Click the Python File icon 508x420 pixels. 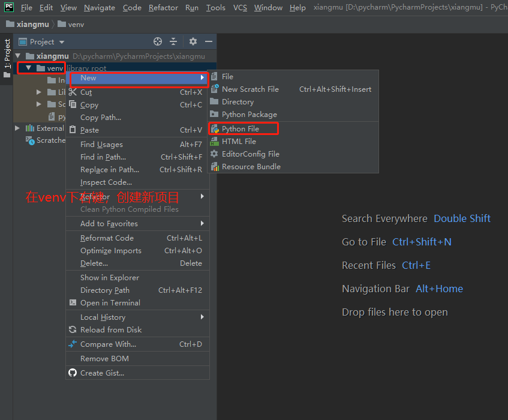point(215,129)
